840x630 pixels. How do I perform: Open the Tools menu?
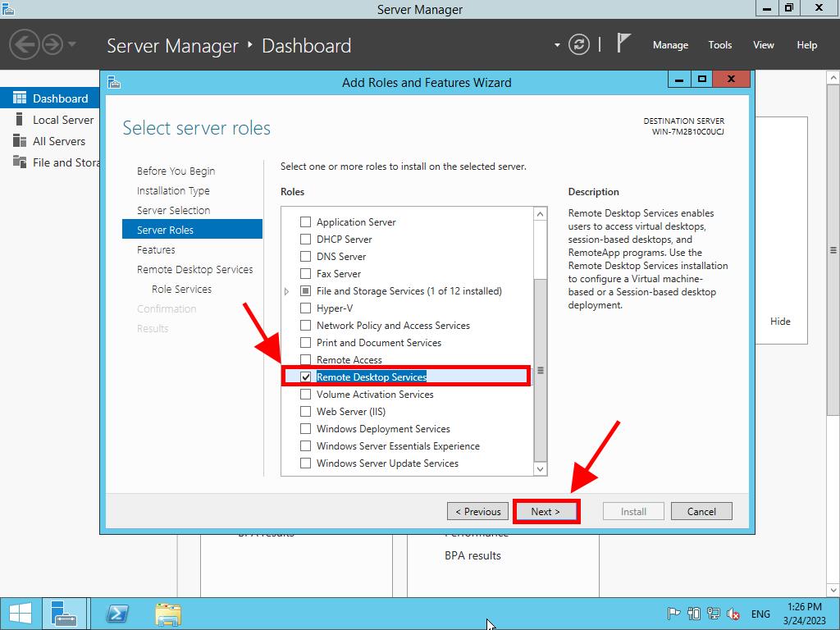pos(720,45)
